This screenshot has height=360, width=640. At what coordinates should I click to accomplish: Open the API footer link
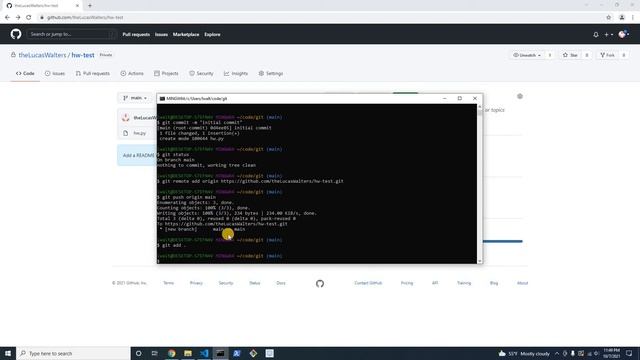point(435,283)
